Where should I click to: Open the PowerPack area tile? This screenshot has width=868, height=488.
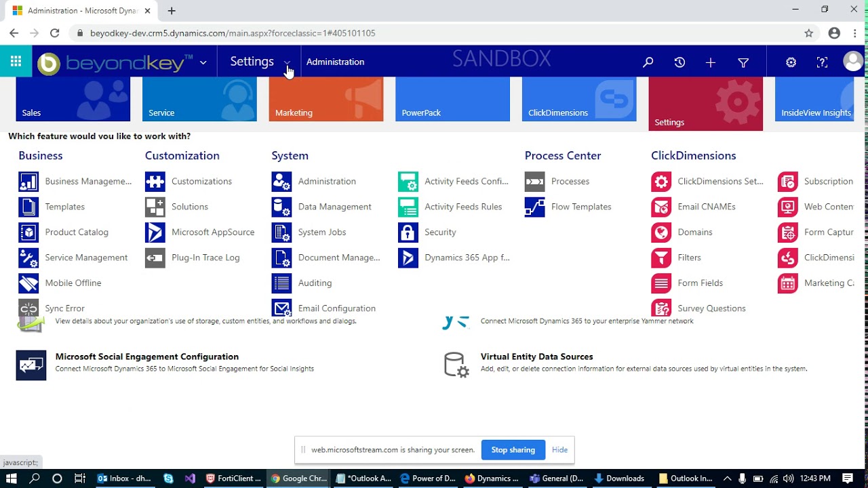pyautogui.click(x=452, y=99)
